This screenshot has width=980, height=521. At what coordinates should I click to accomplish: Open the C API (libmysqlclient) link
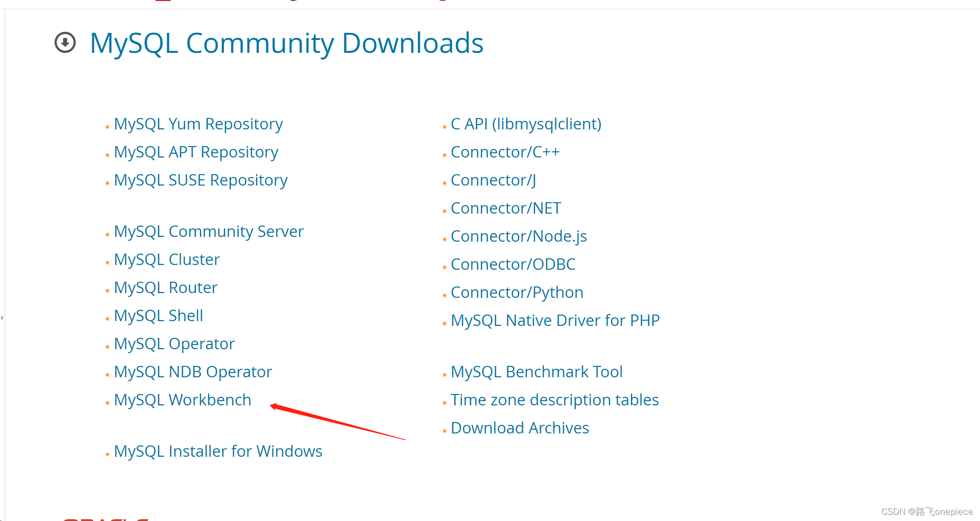(x=526, y=124)
